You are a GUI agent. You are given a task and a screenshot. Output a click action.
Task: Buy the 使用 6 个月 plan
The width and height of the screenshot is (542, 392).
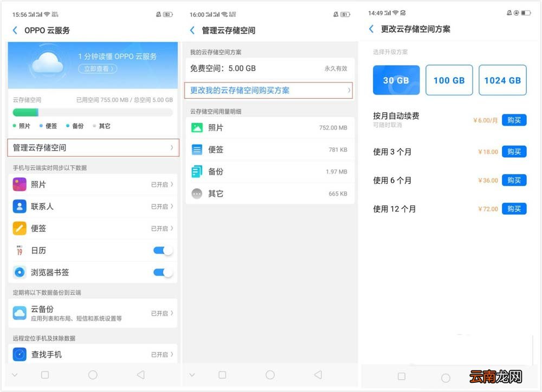[x=514, y=181]
